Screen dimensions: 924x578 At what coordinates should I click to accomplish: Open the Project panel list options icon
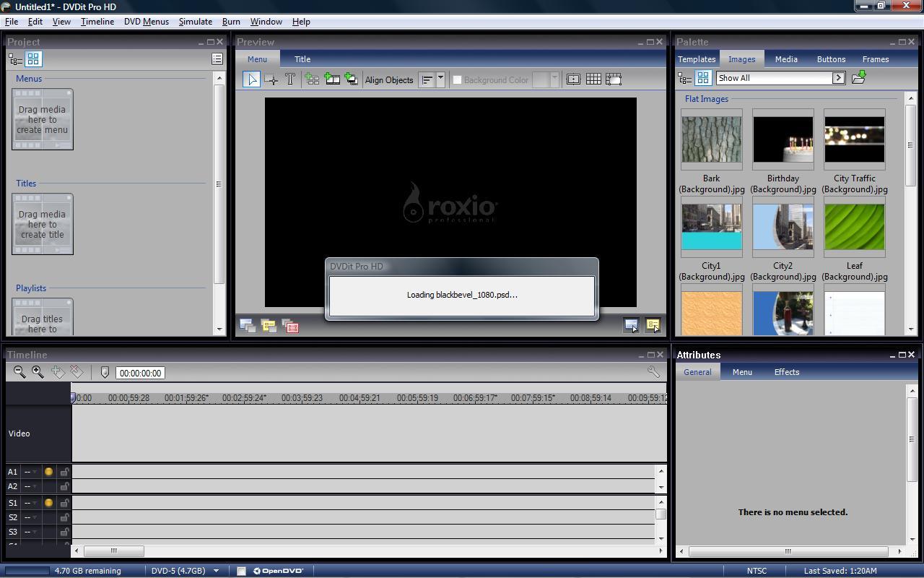(217, 59)
